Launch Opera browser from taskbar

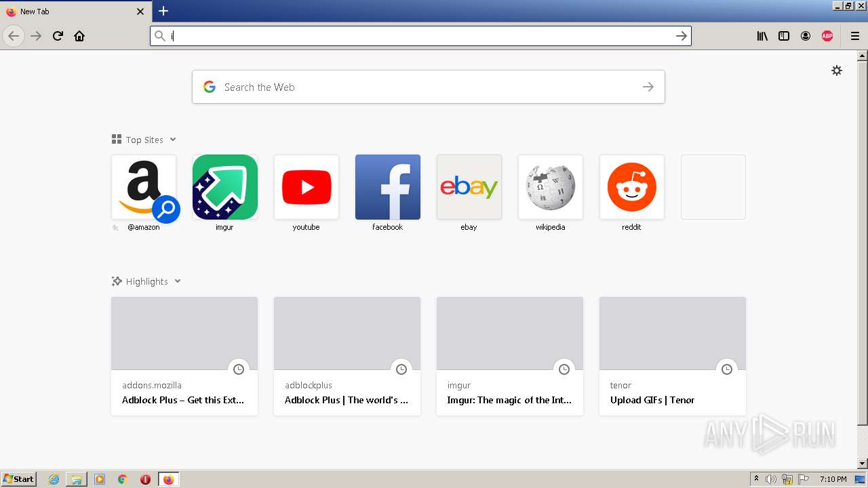coord(145,479)
